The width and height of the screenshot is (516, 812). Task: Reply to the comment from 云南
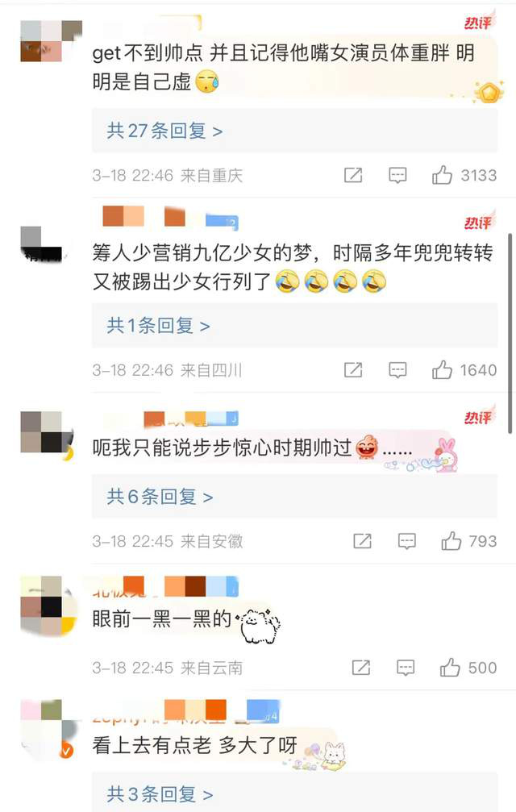pyautogui.click(x=406, y=668)
